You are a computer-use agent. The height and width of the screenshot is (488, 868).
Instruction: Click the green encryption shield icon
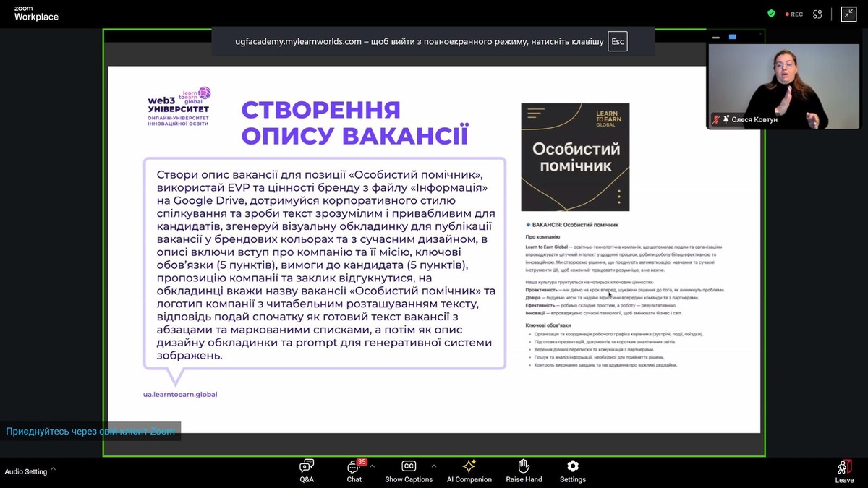click(x=771, y=14)
